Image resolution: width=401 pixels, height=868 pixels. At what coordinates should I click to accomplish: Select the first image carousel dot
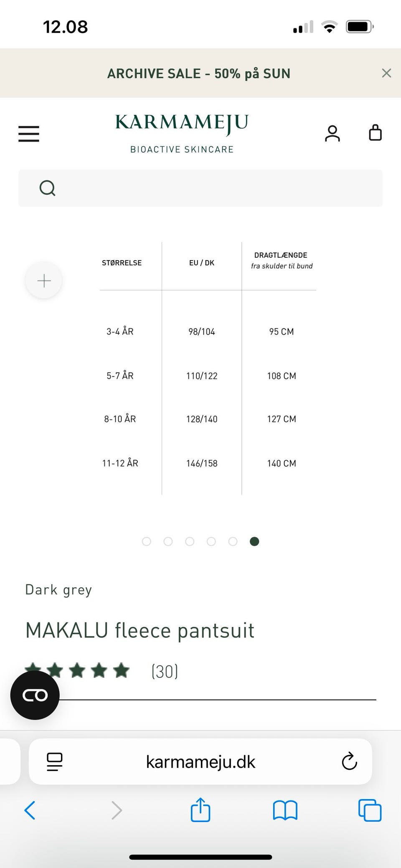(147, 541)
